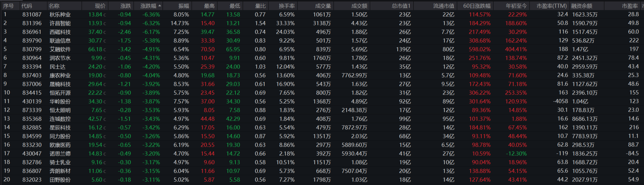Sort by the 年初至今 column header
Image resolution: width=644 pixels, height=185 pixels.
click(x=516, y=6)
